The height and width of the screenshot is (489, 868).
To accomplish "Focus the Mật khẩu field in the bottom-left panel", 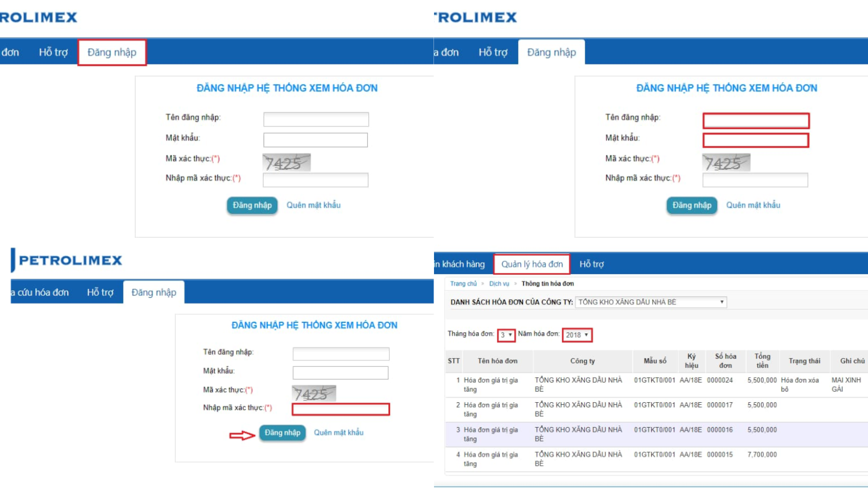I will 341,373.
